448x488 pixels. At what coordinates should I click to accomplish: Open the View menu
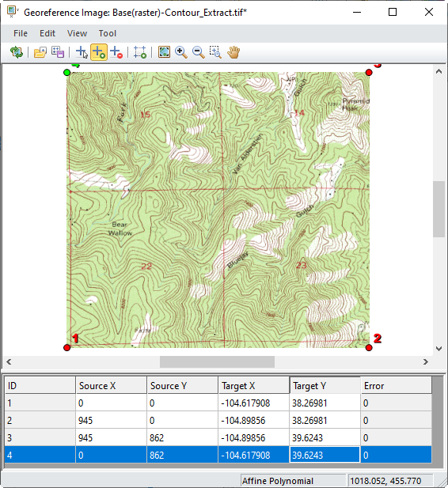tap(77, 33)
